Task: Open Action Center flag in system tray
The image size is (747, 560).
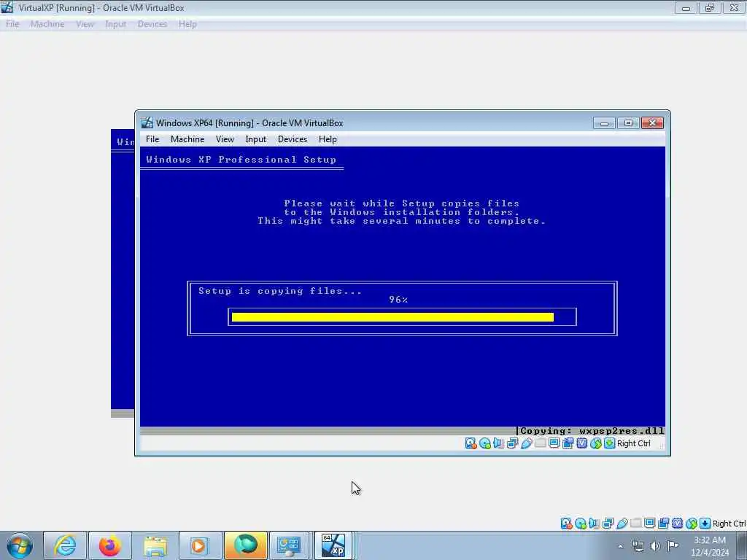Action: (672, 546)
